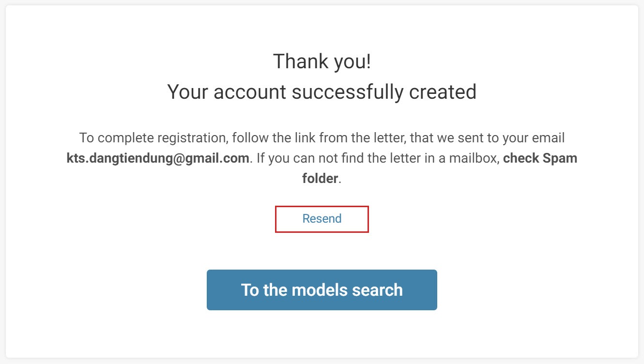The height and width of the screenshot is (364, 644).
Task: Click the bold word "folder"
Action: point(320,179)
